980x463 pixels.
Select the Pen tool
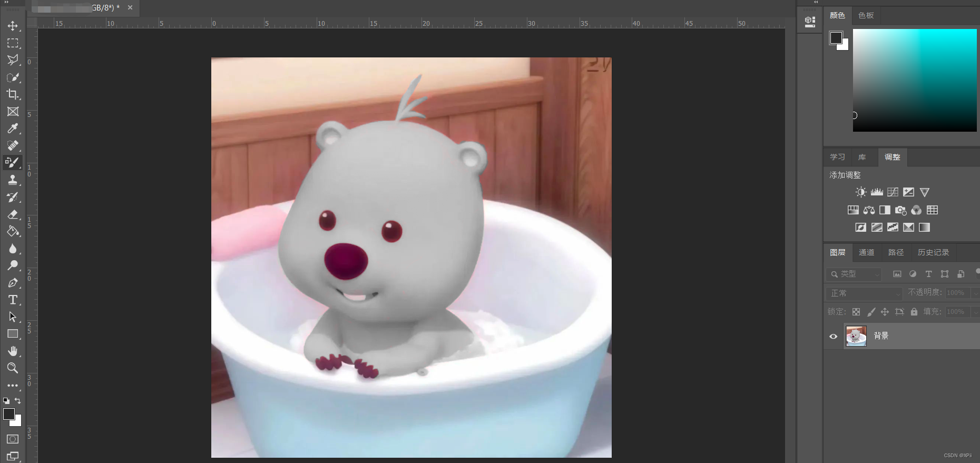pos(13,283)
